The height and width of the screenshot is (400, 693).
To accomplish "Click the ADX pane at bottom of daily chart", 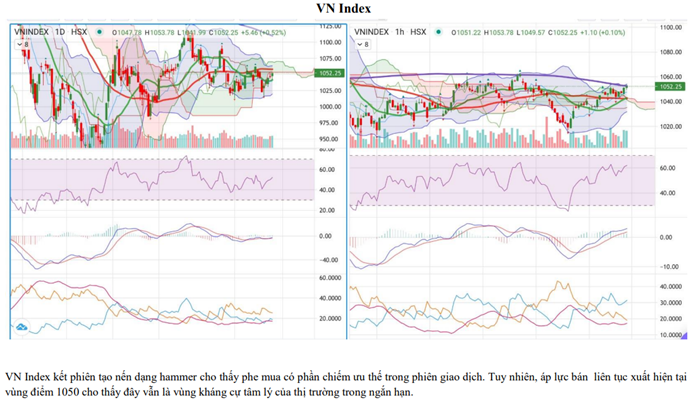I will [160, 305].
